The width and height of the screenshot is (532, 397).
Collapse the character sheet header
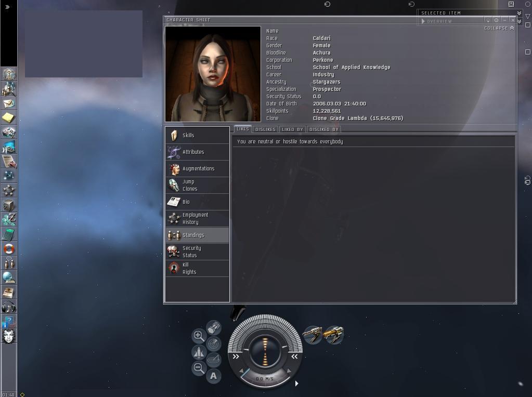499,28
